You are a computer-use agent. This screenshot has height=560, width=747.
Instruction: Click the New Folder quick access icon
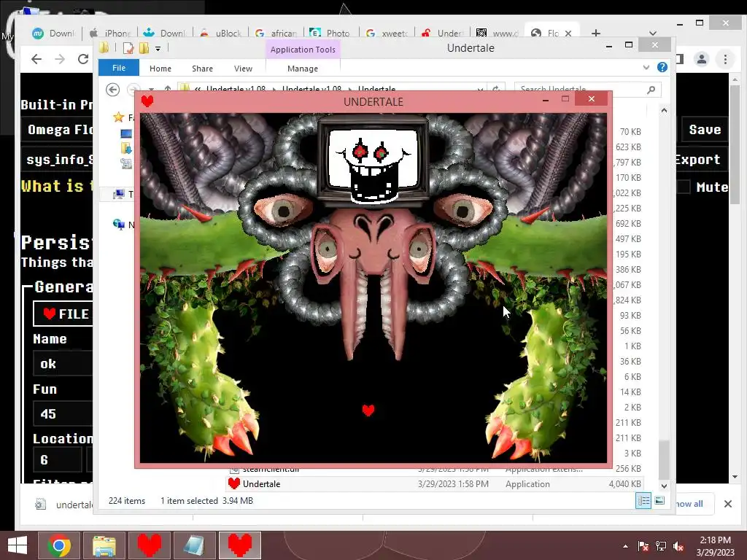click(144, 48)
